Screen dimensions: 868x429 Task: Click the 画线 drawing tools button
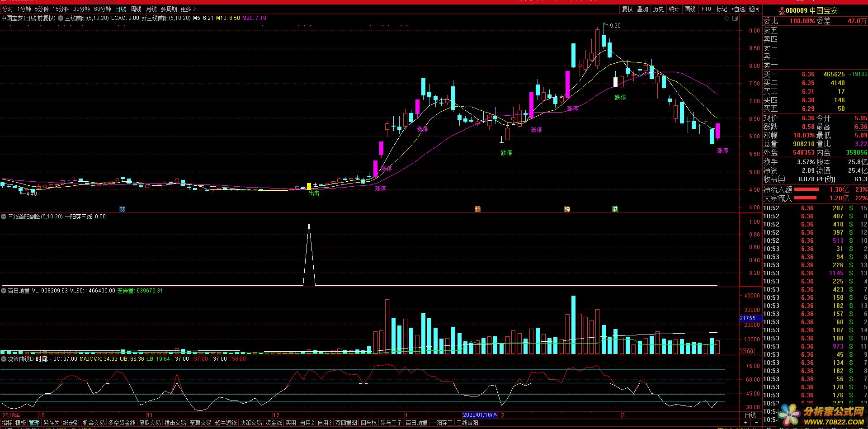point(690,9)
